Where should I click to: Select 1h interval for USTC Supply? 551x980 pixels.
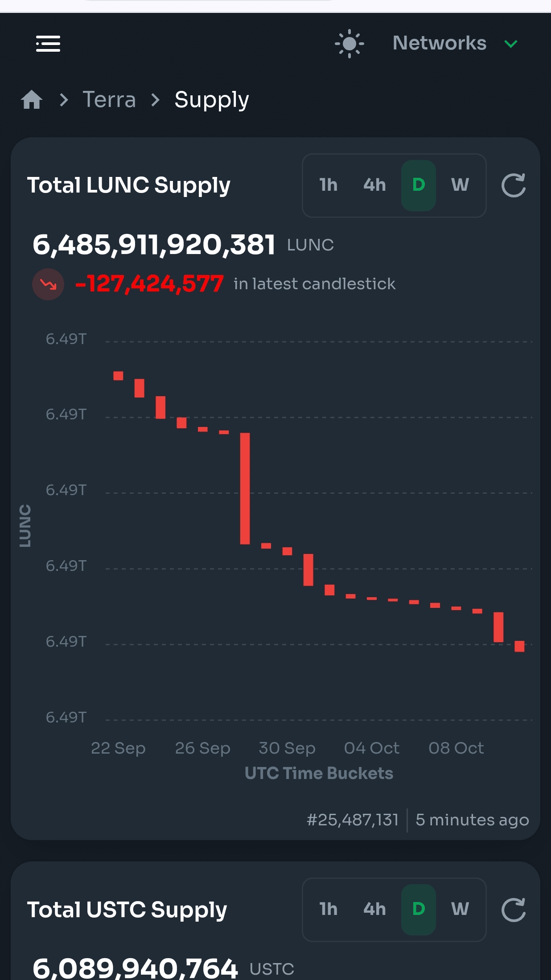pyautogui.click(x=329, y=909)
